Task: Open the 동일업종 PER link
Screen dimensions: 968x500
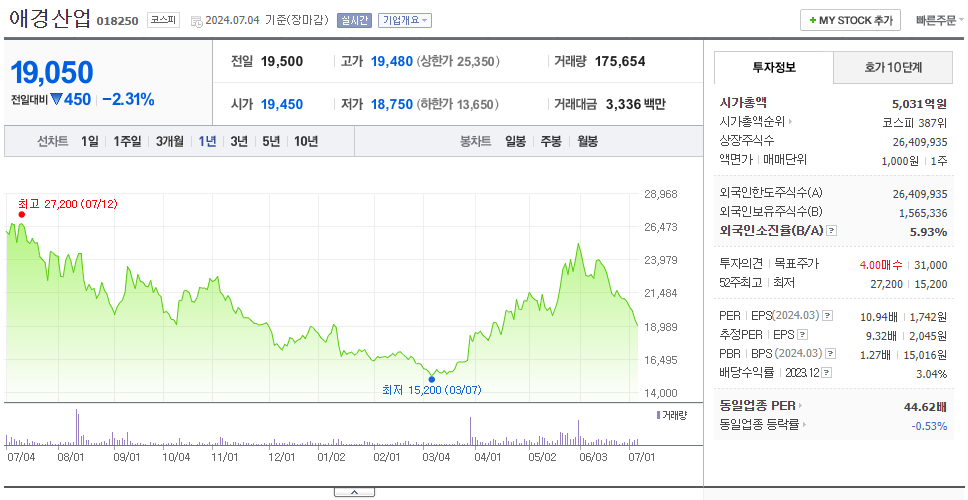Action: (761, 406)
